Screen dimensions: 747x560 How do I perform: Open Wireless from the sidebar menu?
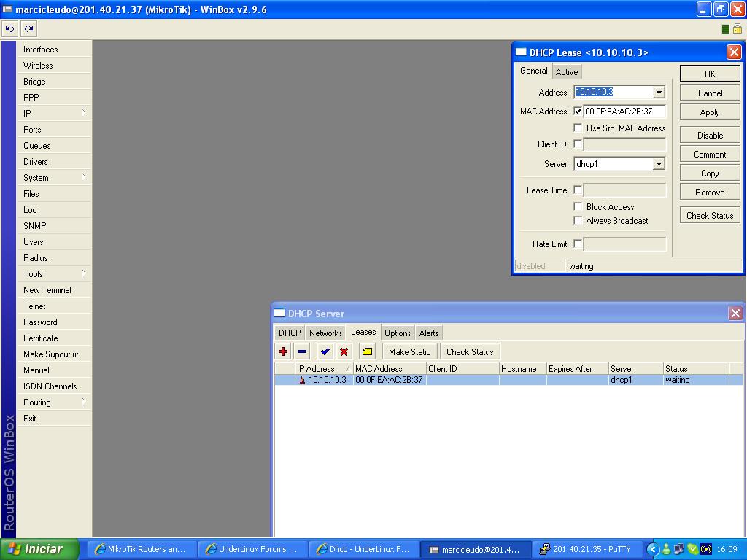pyautogui.click(x=54, y=65)
